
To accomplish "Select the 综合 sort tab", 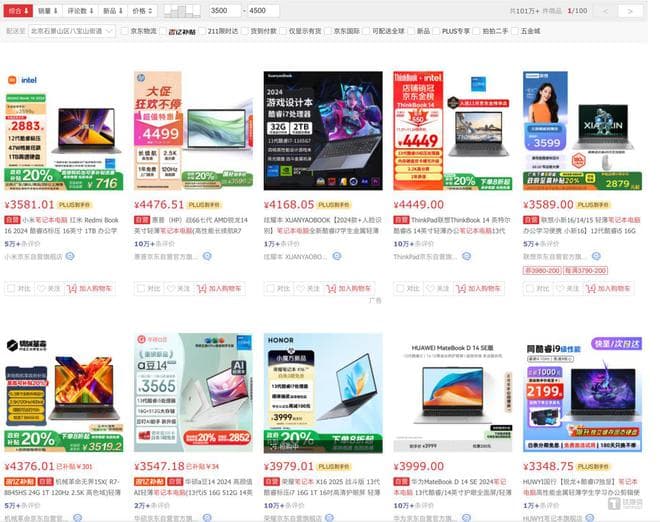I will click(x=18, y=11).
